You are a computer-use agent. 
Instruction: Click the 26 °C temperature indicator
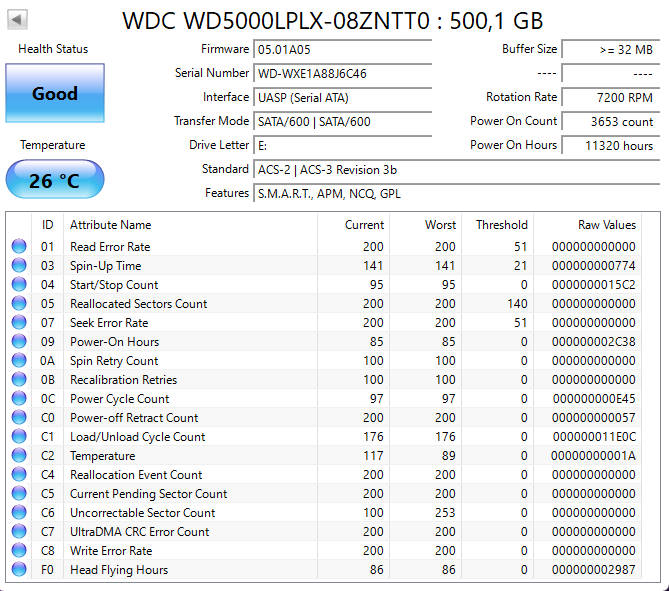point(54,181)
